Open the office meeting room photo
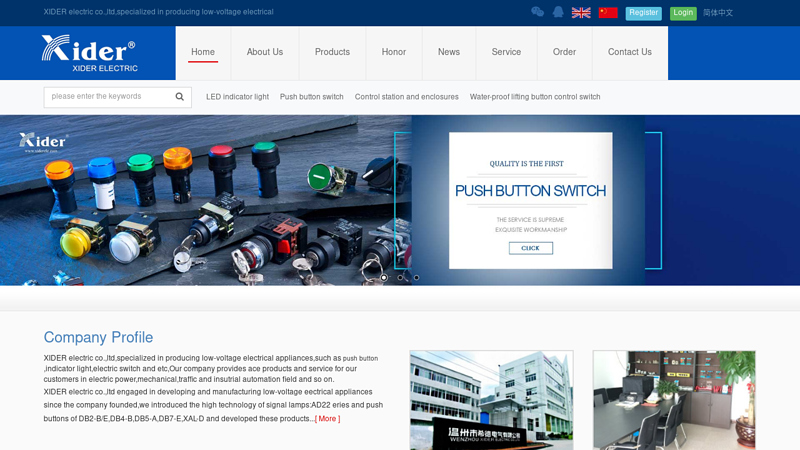The image size is (800, 450). point(674,400)
